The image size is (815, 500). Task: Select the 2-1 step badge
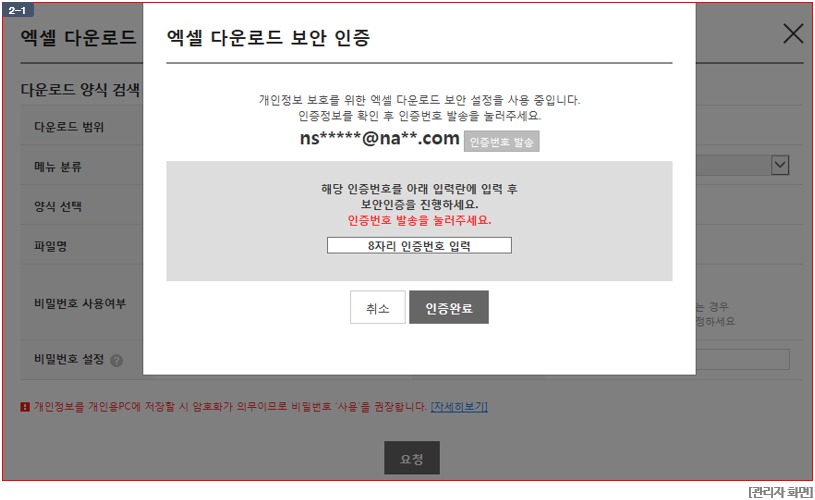[x=18, y=10]
